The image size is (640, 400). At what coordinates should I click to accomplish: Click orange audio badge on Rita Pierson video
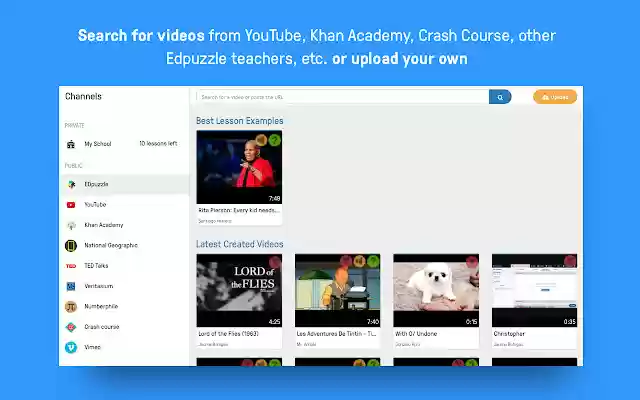click(261, 140)
